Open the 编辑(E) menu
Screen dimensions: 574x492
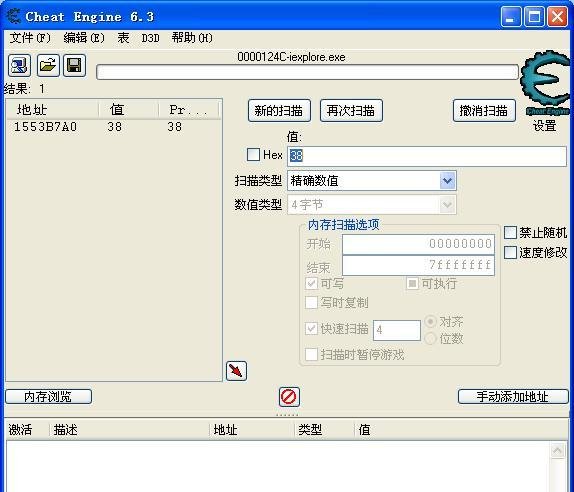[x=84, y=38]
